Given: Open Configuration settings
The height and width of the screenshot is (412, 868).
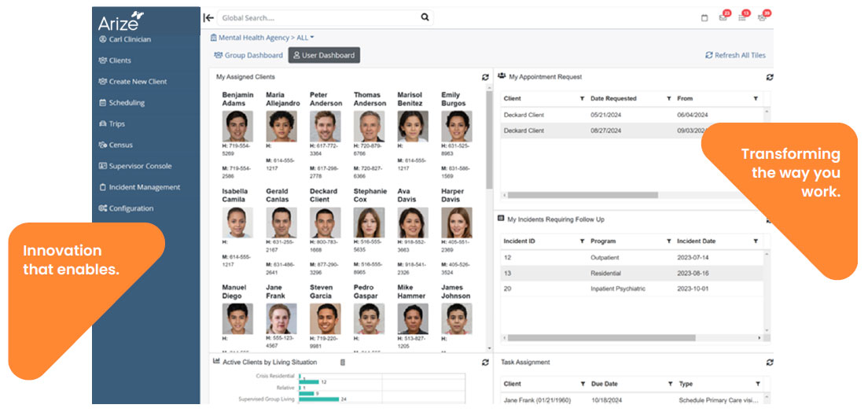Looking at the screenshot, I should 126,208.
